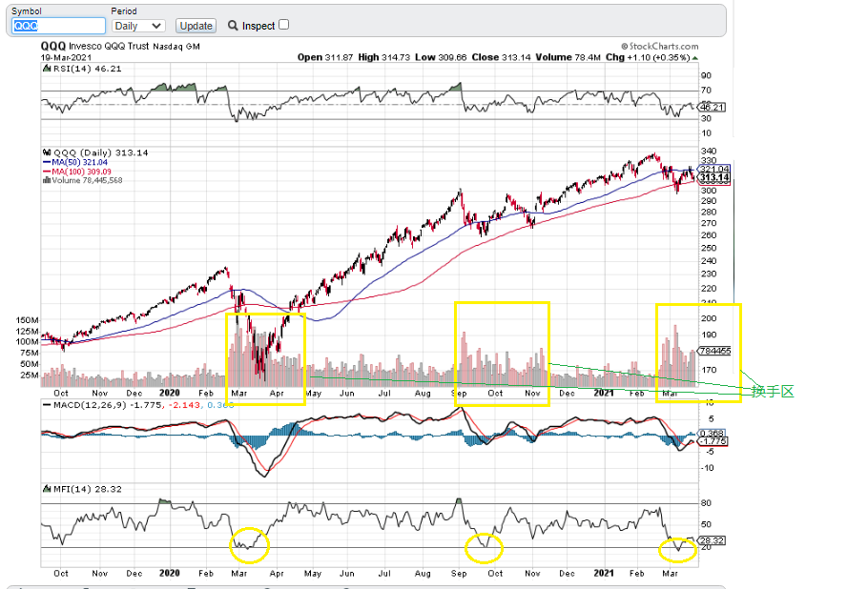Click the small icon before RSI(14) label
Viewport: 868px width, 589px height.
[47, 69]
